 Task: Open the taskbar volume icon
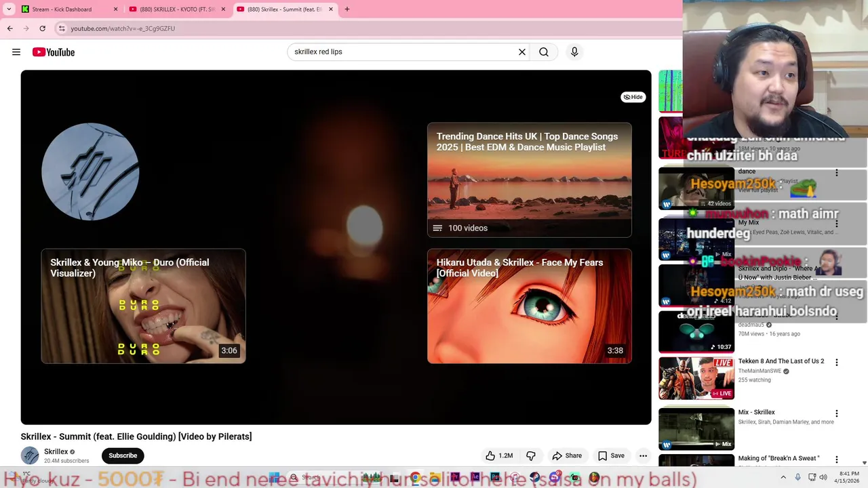pos(823,477)
